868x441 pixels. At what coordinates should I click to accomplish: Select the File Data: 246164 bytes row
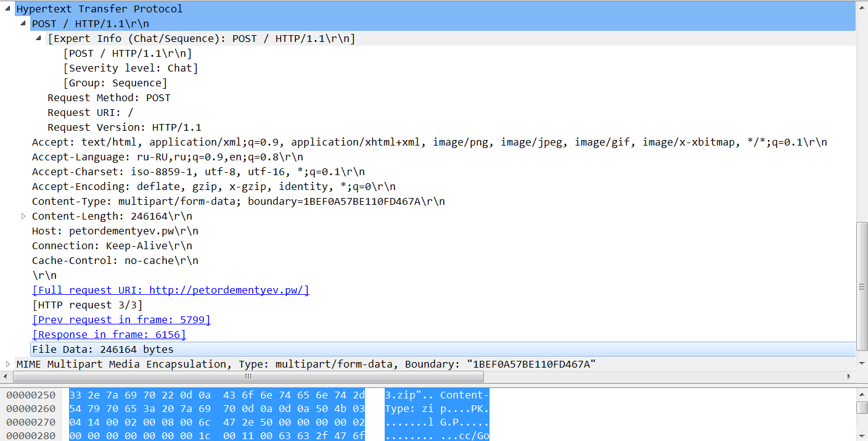(x=102, y=349)
